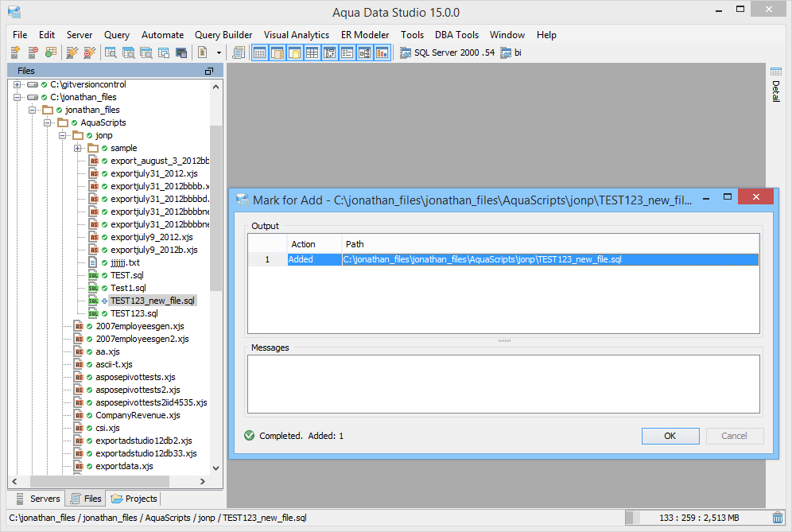Click the Register Server toolbar icon
The width and height of the screenshot is (792, 532).
coord(15,52)
